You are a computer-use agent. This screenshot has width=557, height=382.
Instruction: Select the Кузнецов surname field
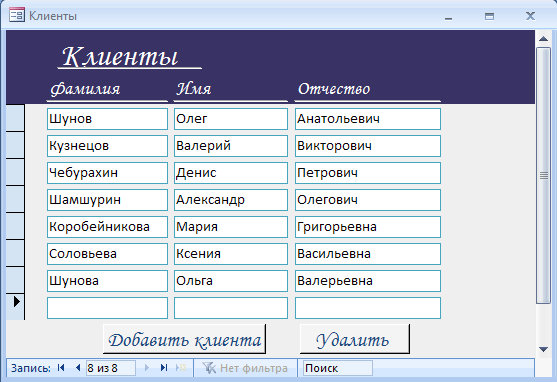coord(107,146)
